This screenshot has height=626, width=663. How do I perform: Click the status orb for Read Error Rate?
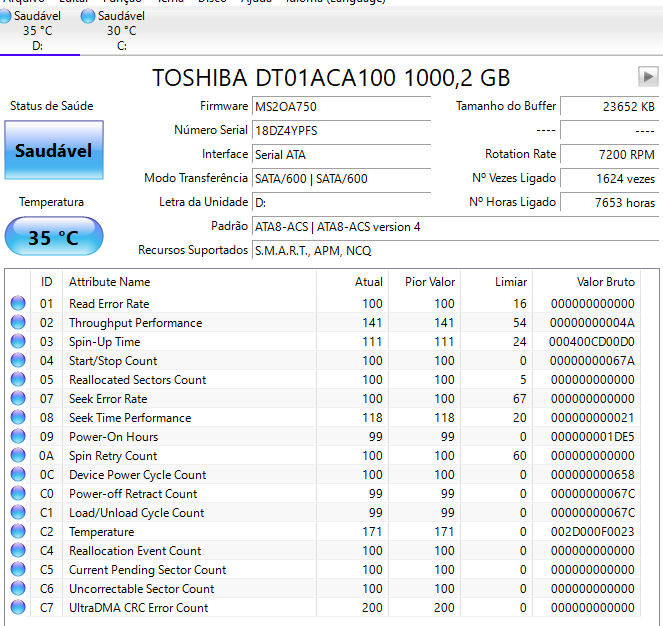pos(18,303)
